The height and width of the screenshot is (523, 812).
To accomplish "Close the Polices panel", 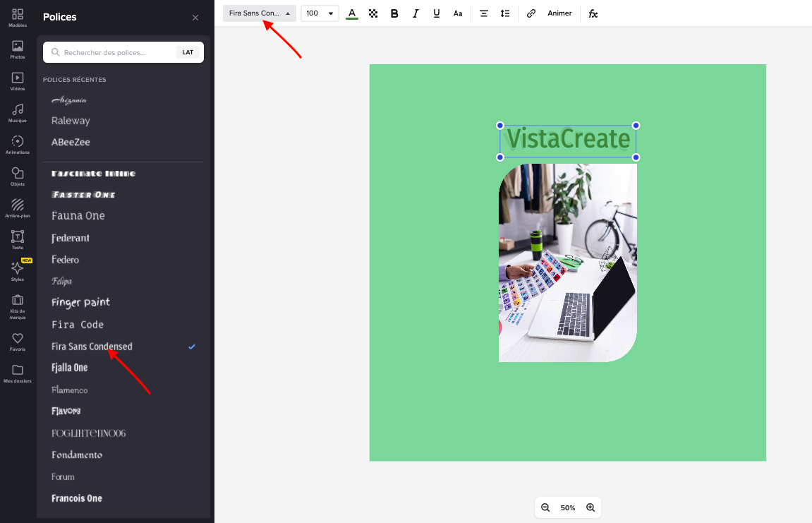I will (195, 18).
